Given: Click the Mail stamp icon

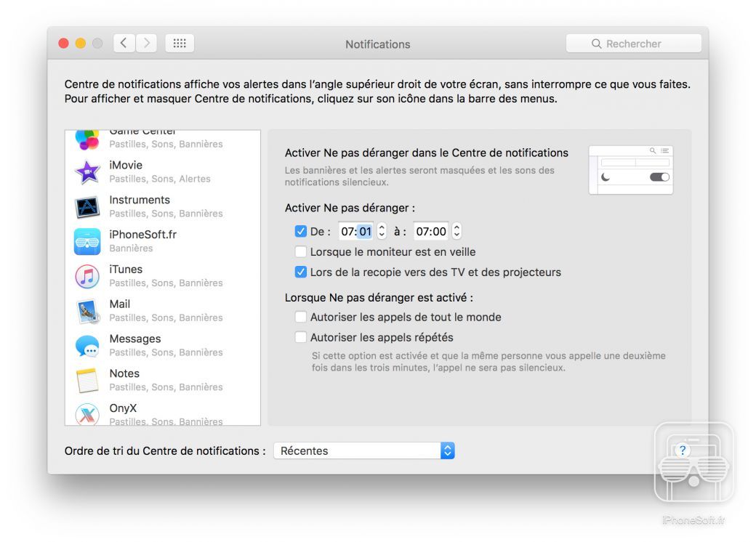Looking at the screenshot, I should pyautogui.click(x=87, y=311).
